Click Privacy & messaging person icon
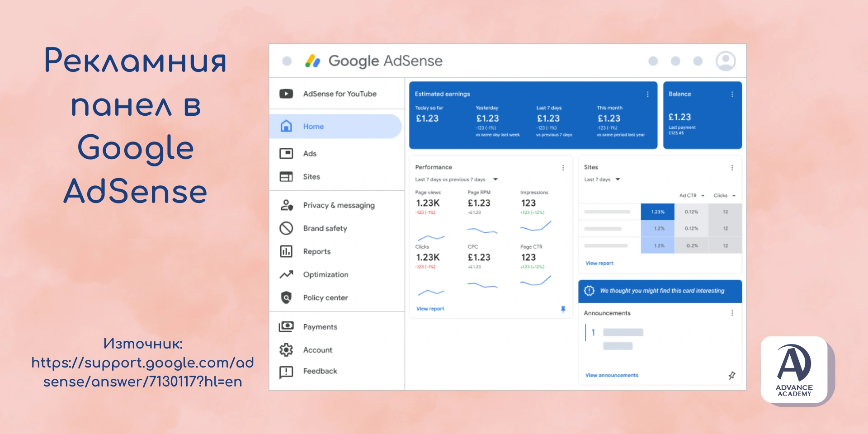The image size is (868, 434). click(286, 205)
